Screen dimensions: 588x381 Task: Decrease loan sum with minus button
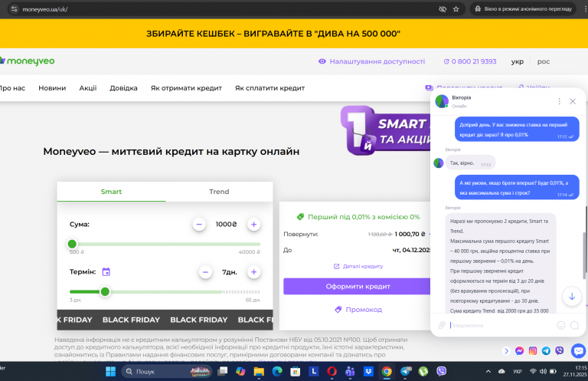199,225
